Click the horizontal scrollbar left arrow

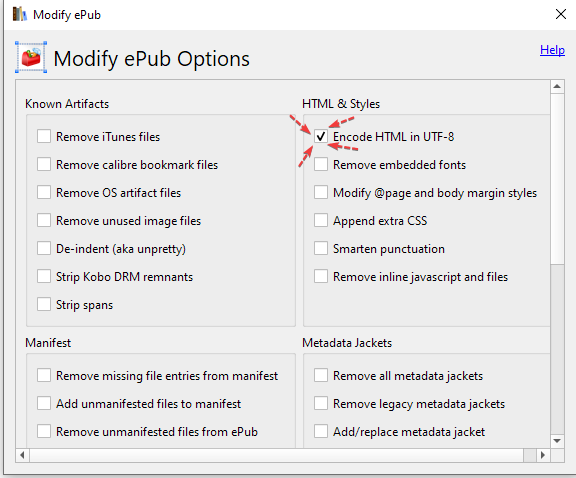(22, 455)
